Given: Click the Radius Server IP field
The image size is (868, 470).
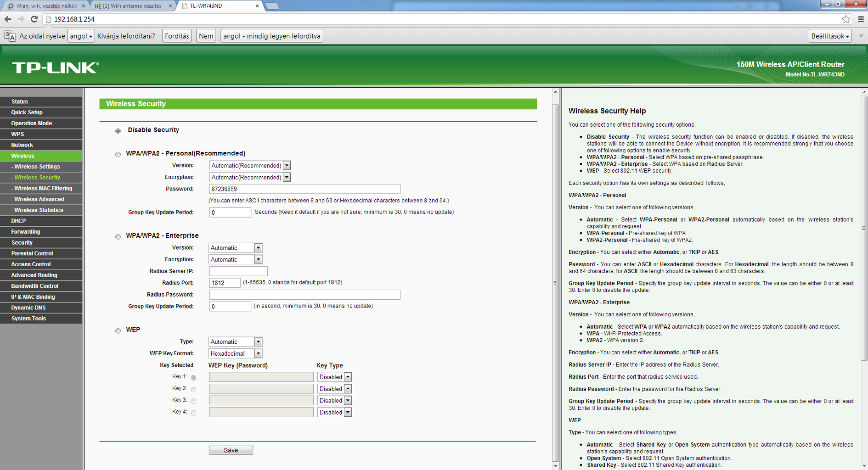Looking at the screenshot, I should [x=238, y=271].
